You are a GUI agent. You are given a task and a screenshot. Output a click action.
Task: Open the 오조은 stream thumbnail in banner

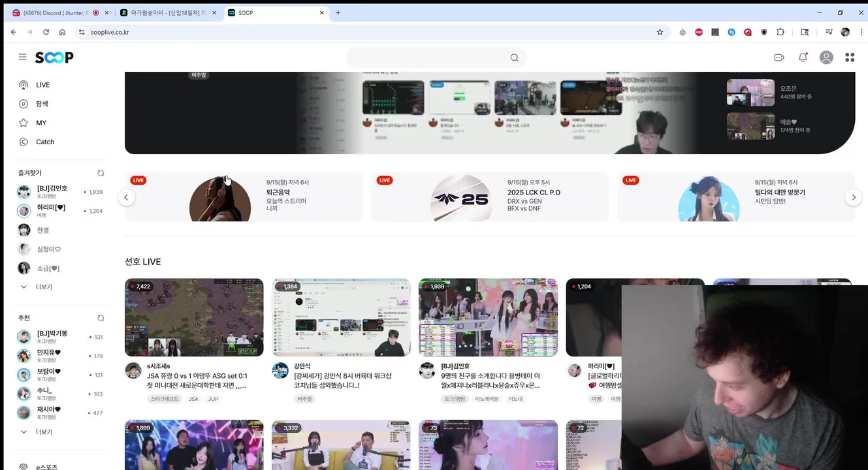[x=750, y=92]
